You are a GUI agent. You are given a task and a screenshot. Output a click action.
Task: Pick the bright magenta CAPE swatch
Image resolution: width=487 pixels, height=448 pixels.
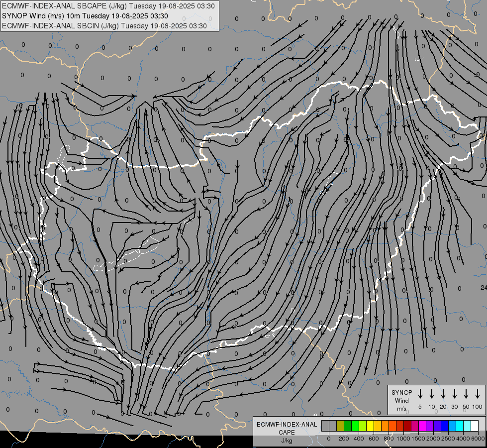pos(422,426)
